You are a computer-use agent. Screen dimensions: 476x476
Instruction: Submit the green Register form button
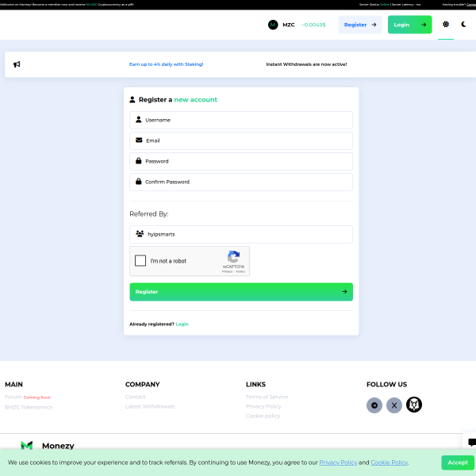pos(241,292)
